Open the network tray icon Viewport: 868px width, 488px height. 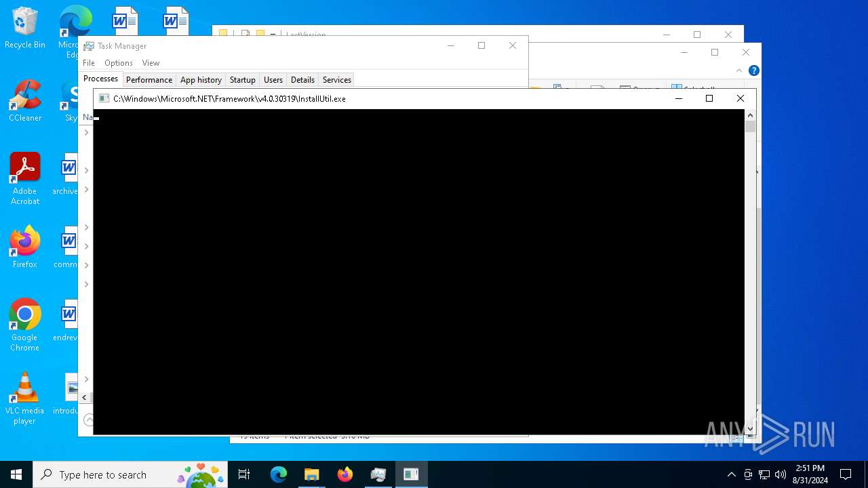[x=764, y=474]
